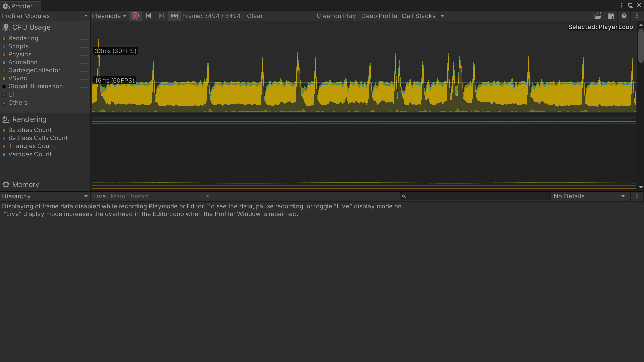The height and width of the screenshot is (362, 644).
Task: Enable Live display mode
Action: (x=99, y=196)
